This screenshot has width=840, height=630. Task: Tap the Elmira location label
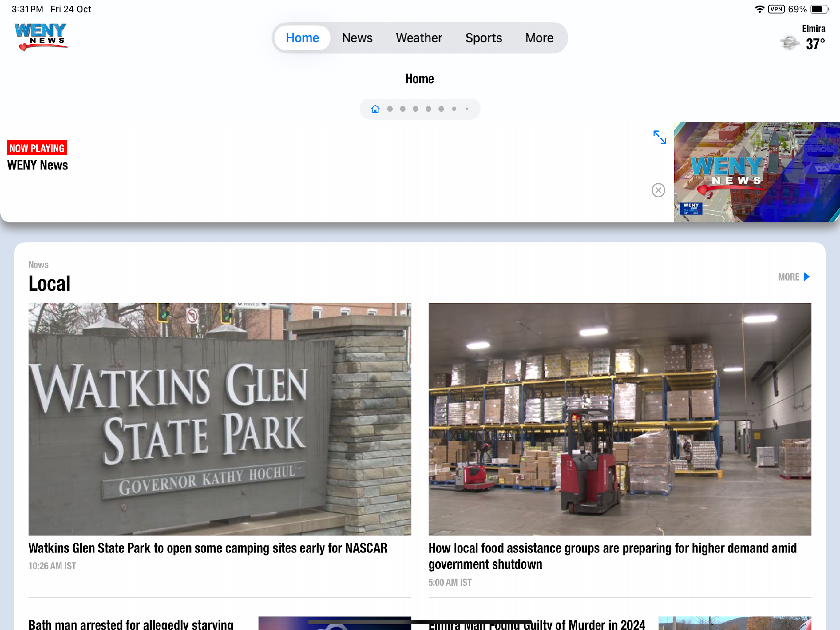click(814, 29)
